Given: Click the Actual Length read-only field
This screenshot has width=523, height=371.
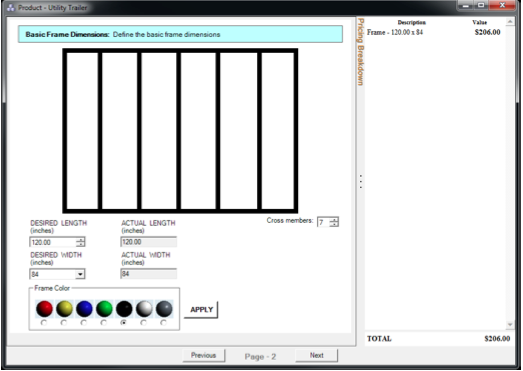Looking at the screenshot, I should click(148, 242).
